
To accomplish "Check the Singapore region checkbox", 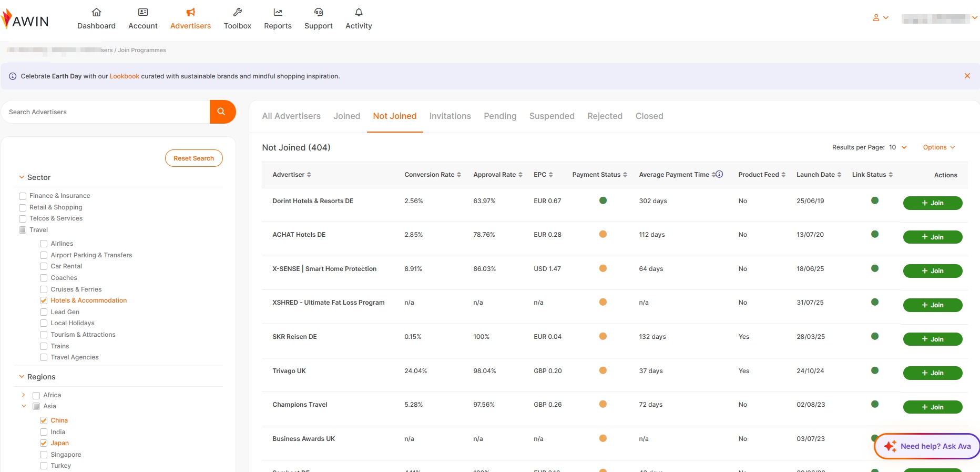I will (x=44, y=455).
